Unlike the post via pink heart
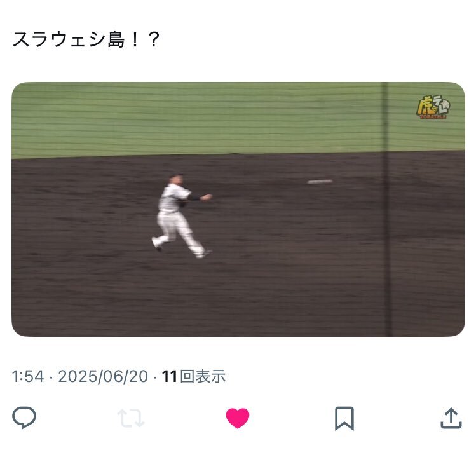The height and width of the screenshot is (476, 476). coord(238,418)
